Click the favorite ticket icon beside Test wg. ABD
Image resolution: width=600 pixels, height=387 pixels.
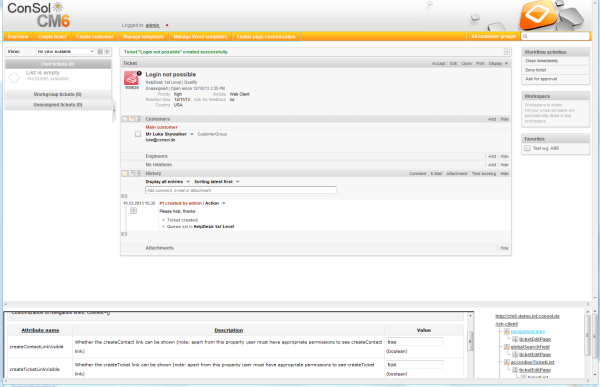[x=527, y=148]
